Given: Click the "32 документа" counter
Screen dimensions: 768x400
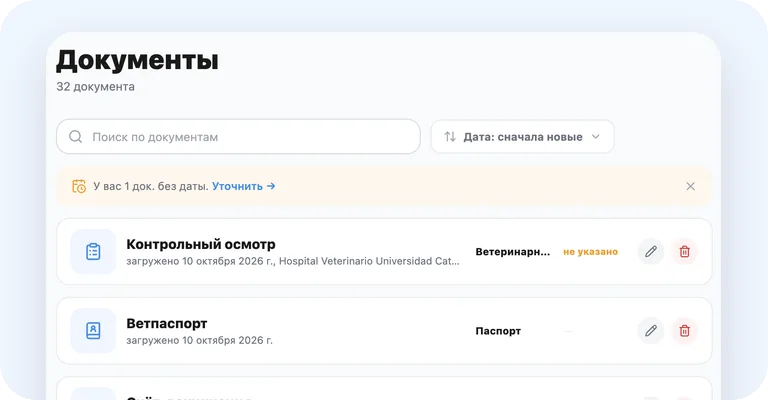Looking at the screenshot, I should click(x=95, y=87).
